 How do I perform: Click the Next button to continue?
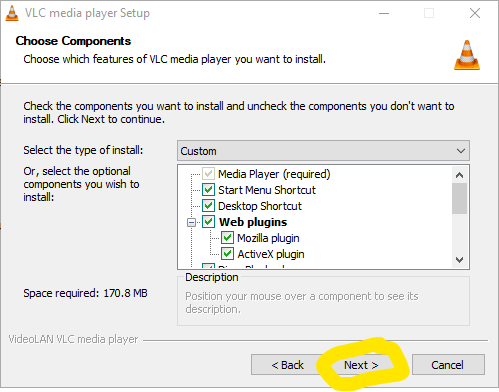[x=361, y=365]
